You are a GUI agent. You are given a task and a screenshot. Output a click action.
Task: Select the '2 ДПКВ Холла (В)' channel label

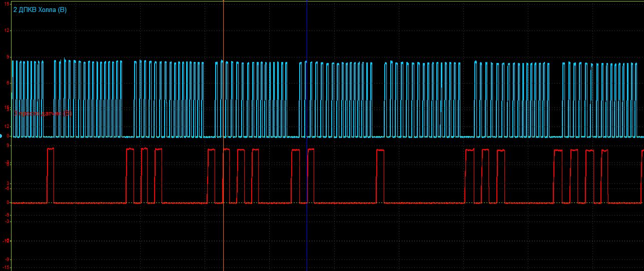[40, 10]
